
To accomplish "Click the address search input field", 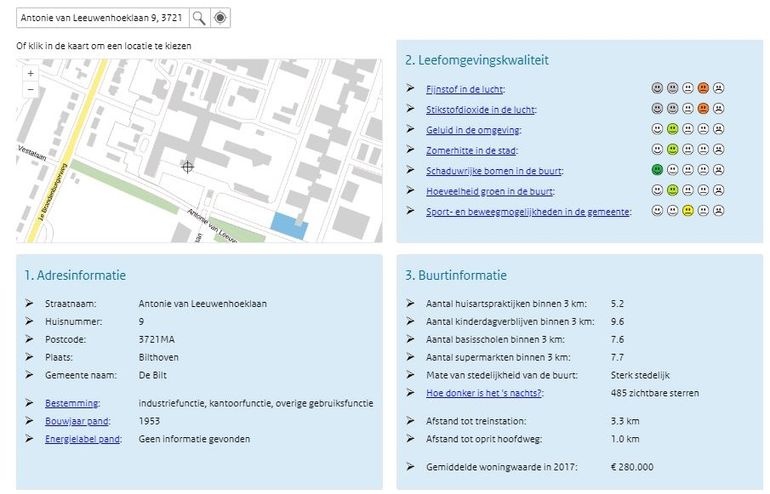I will (x=103, y=18).
